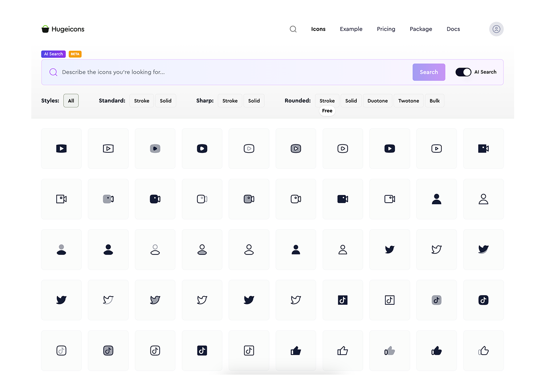The image size is (545, 392).
Task: Select the Rounded Solid style
Action: [x=351, y=101]
